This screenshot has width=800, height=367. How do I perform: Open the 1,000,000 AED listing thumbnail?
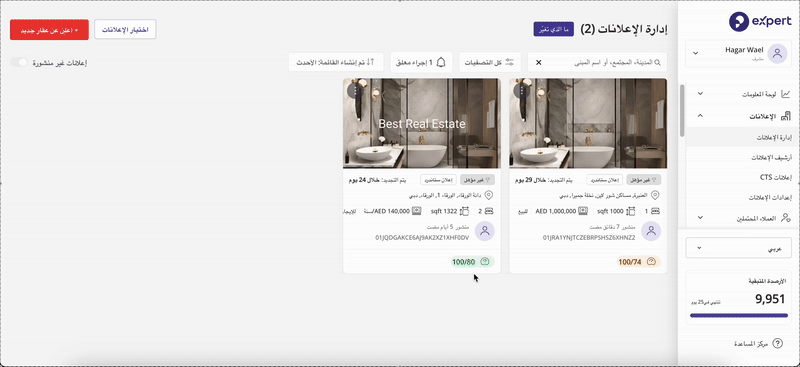[588, 123]
